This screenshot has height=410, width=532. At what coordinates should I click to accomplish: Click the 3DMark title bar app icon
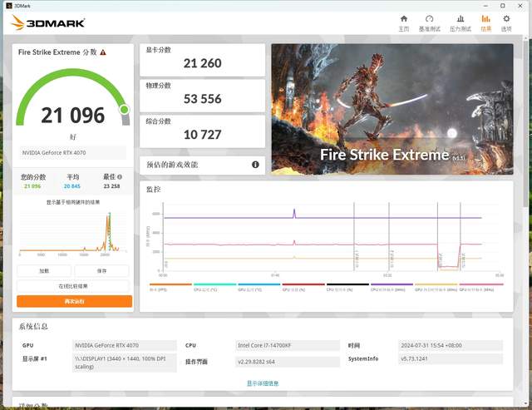coord(9,6)
